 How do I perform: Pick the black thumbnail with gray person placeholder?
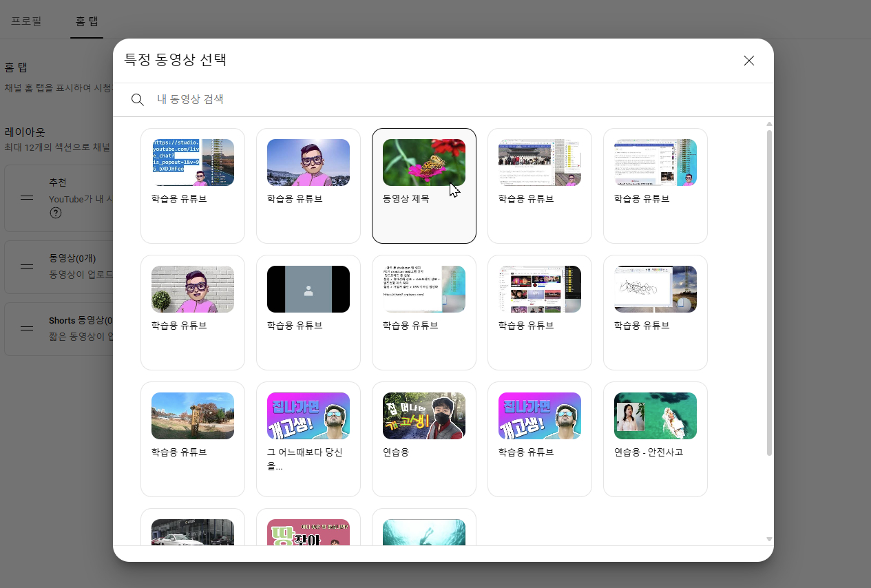pos(308,313)
